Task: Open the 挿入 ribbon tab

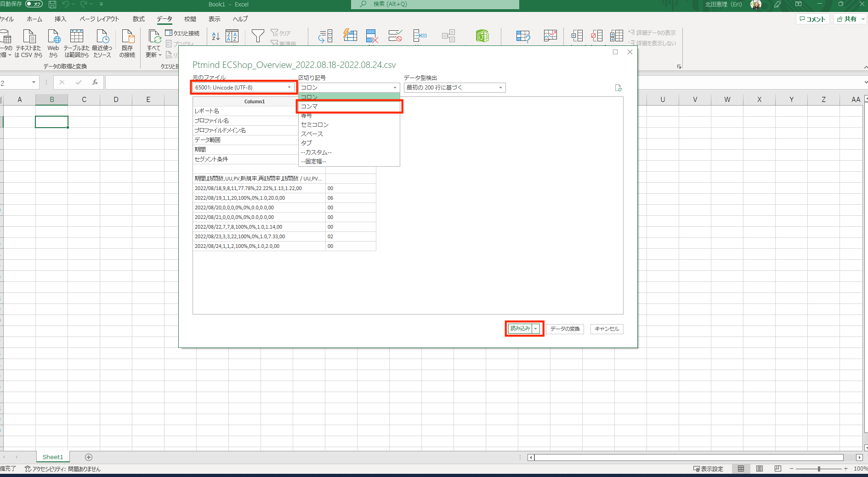Action: pyautogui.click(x=60, y=19)
